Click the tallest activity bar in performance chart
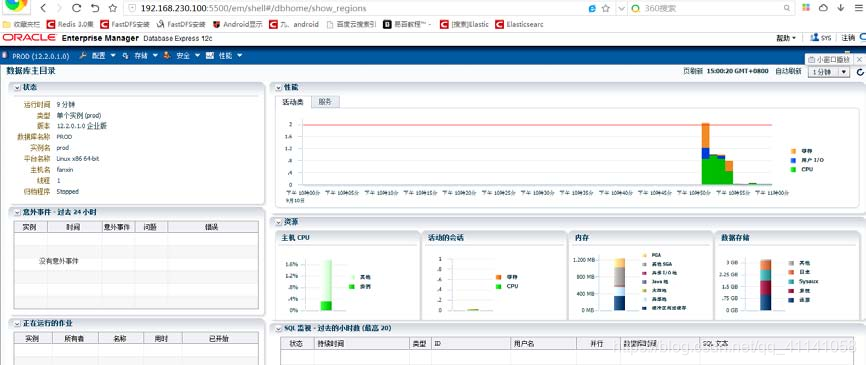Screen dimensions: 866x365 pyautogui.click(x=705, y=154)
